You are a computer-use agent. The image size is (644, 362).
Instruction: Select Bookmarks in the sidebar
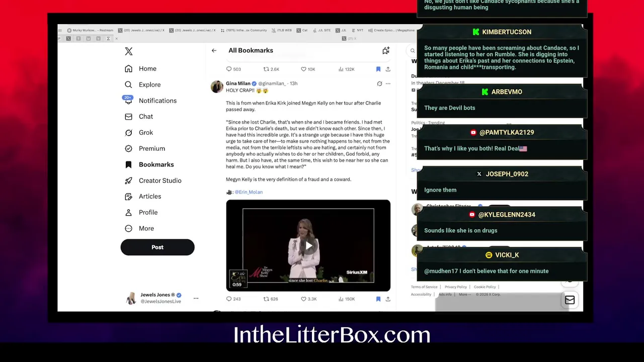click(149, 164)
